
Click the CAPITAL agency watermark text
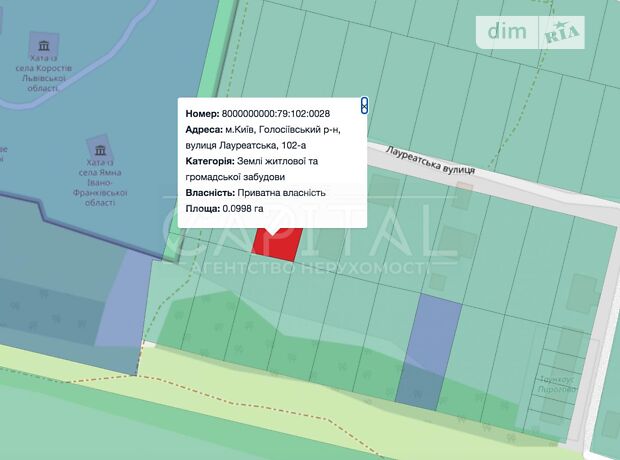pyautogui.click(x=300, y=225)
